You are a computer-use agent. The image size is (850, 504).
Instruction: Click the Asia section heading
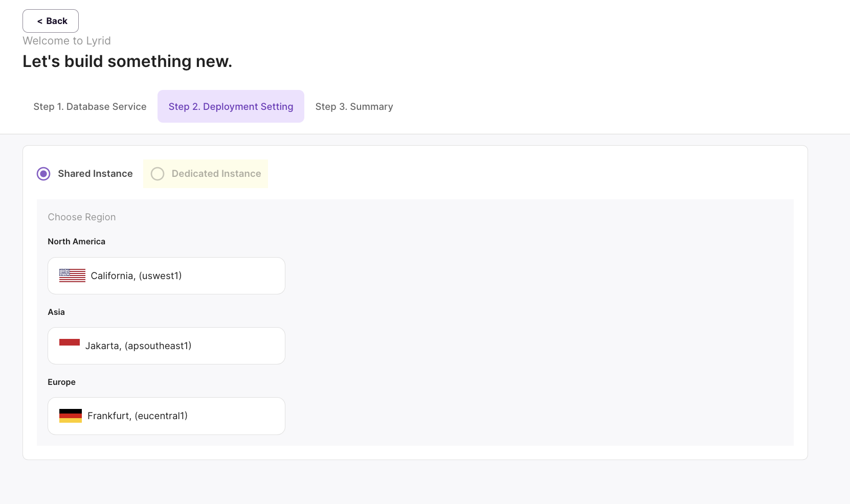coord(56,312)
